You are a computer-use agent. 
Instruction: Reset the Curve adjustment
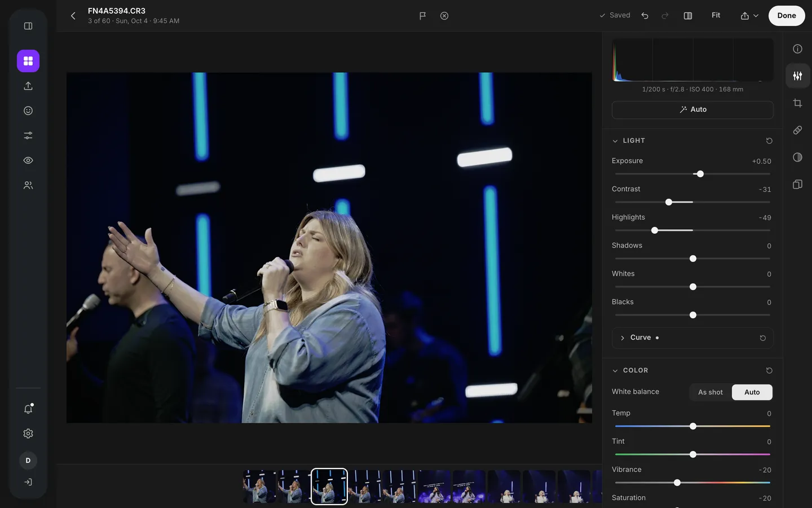763,338
